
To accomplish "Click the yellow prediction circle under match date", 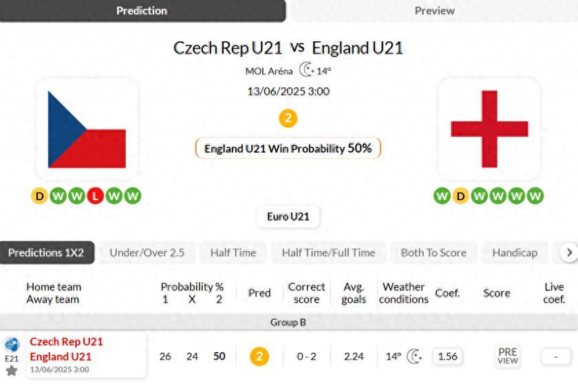I will (288, 118).
